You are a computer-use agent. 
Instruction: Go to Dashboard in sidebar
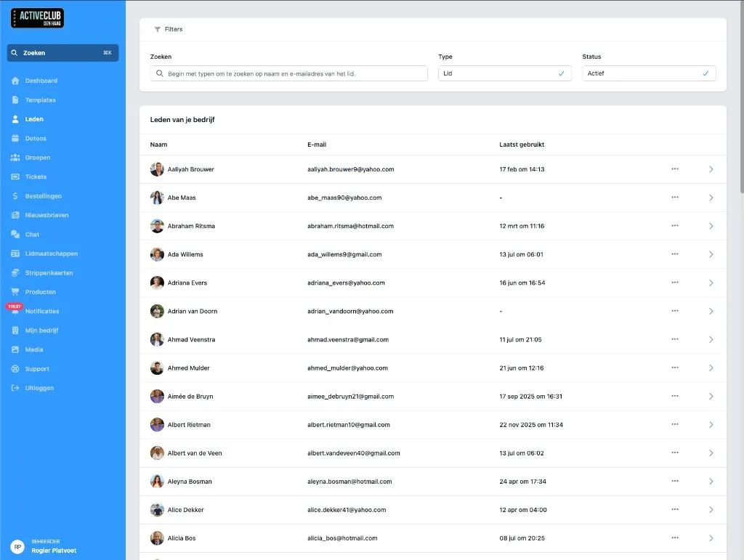(x=41, y=81)
